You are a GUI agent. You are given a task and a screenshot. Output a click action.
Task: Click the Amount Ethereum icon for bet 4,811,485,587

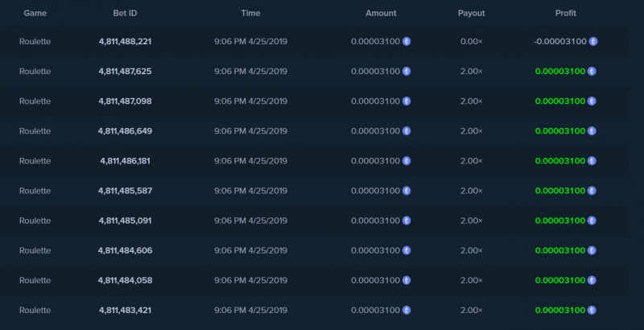[407, 191]
